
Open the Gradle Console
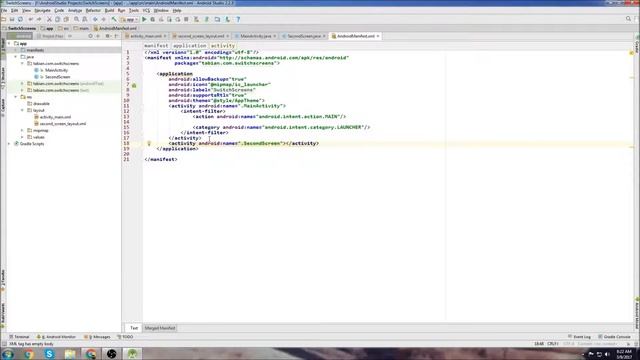tap(614, 337)
